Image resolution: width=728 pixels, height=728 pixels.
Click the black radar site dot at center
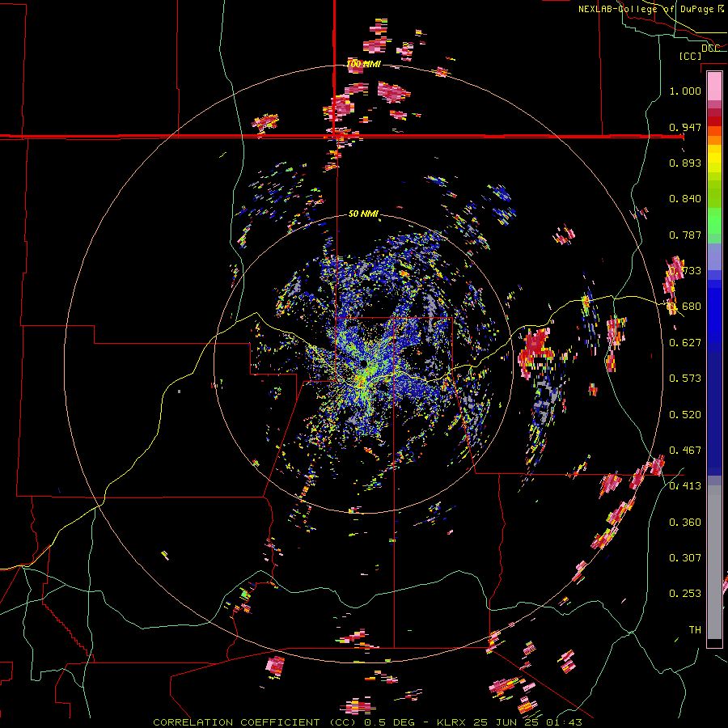[363, 362]
